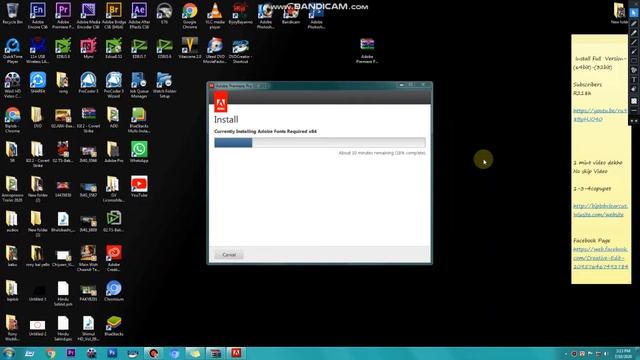This screenshot has height=360, width=640.
Task: Launch WhatsApp desktop shortcut
Action: [x=139, y=152]
